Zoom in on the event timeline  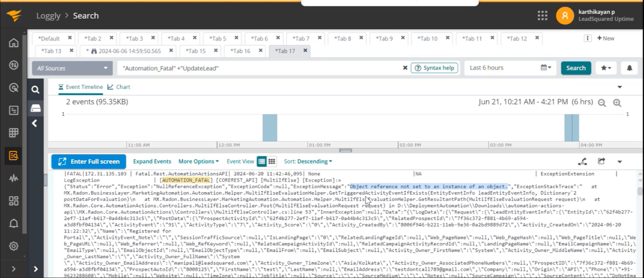point(617,103)
